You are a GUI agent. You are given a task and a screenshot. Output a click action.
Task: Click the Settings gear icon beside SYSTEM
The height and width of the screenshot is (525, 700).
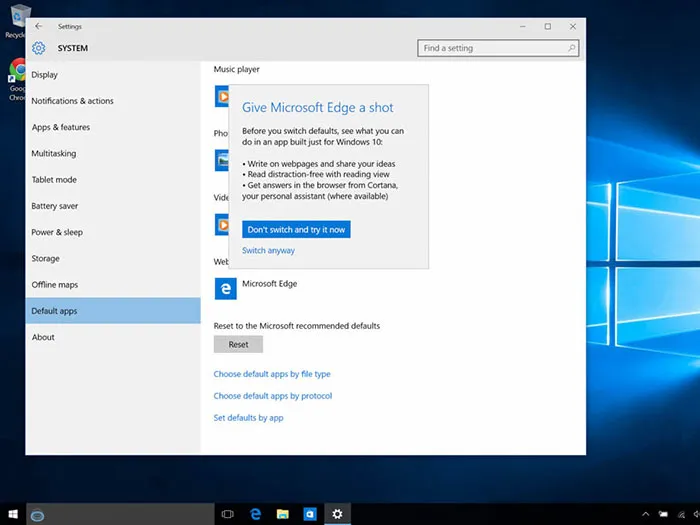(x=38, y=48)
